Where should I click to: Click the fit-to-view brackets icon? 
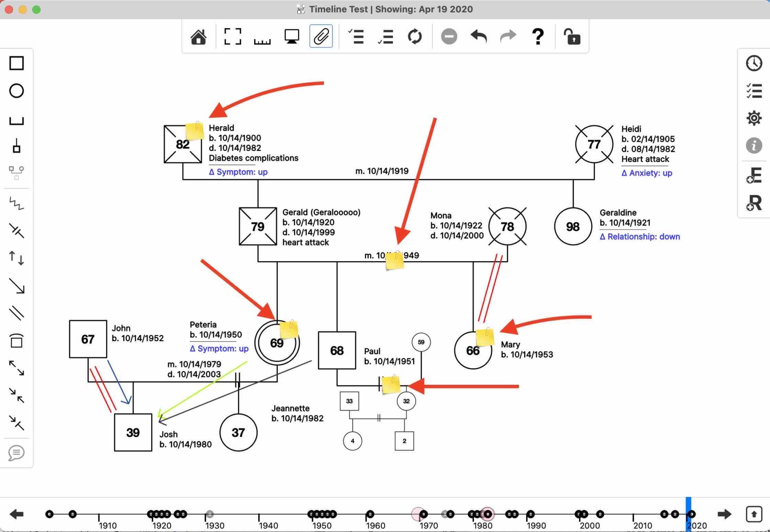click(x=233, y=36)
